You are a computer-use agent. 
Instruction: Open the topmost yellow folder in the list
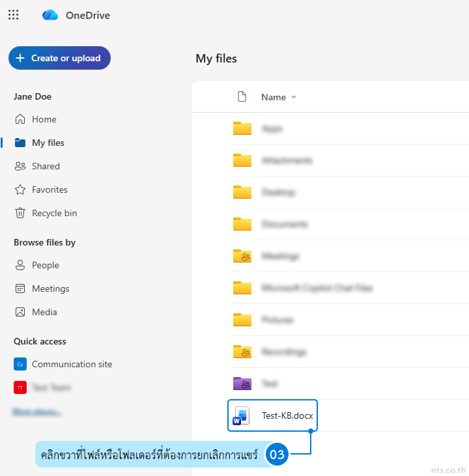242,128
